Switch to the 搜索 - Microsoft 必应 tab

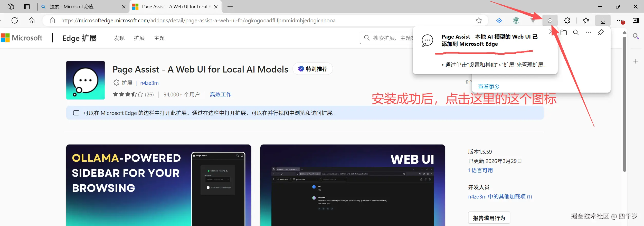coord(83,7)
